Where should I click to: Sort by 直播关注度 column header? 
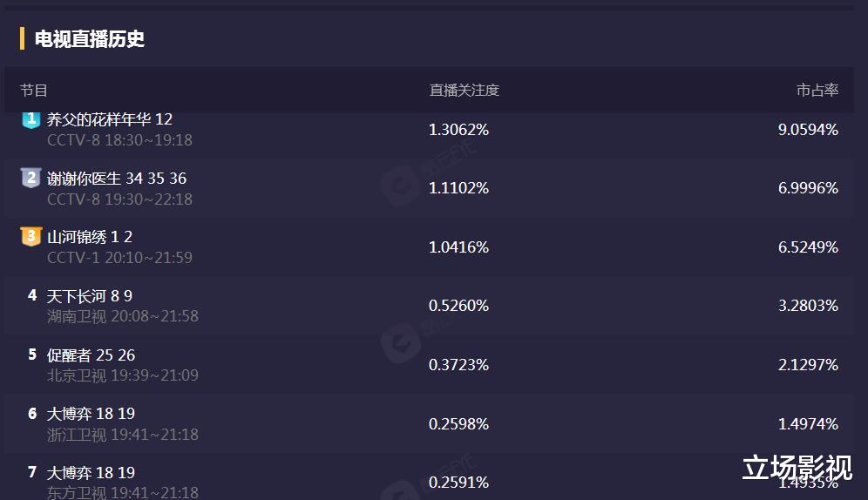pos(464,91)
